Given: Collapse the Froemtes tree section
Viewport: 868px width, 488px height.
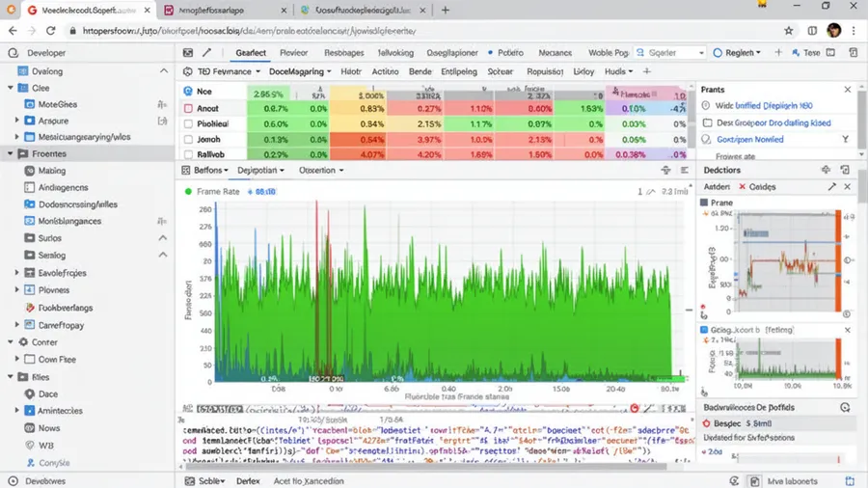Looking at the screenshot, I should pos(10,153).
